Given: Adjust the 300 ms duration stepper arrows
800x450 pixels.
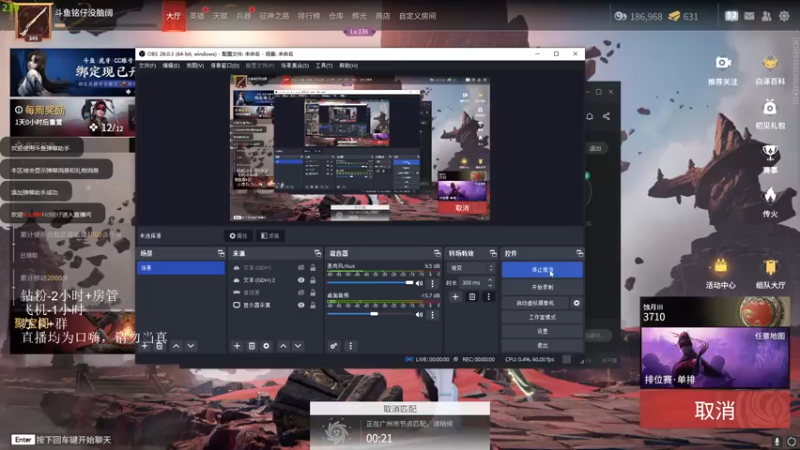Looking at the screenshot, I should click(x=490, y=282).
